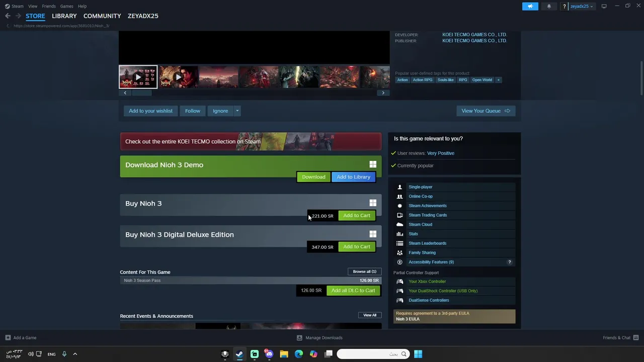This screenshot has height=362, width=644.
Task: Select the second trailer video thumbnail
Action: pyautogui.click(x=178, y=77)
